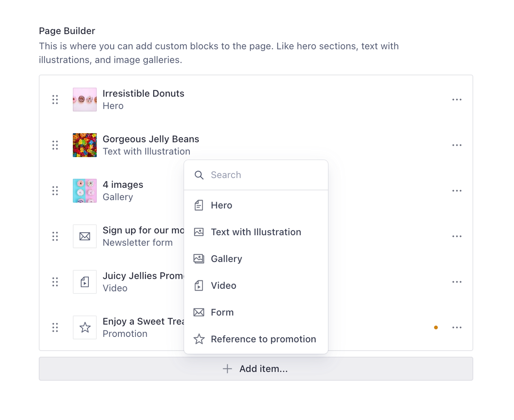Image resolution: width=514 pixels, height=420 pixels.
Task: Open options menu for Gallery row
Action: pyautogui.click(x=457, y=191)
